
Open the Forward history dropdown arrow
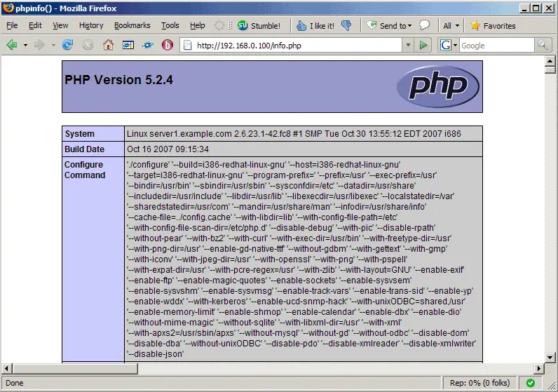(53, 45)
